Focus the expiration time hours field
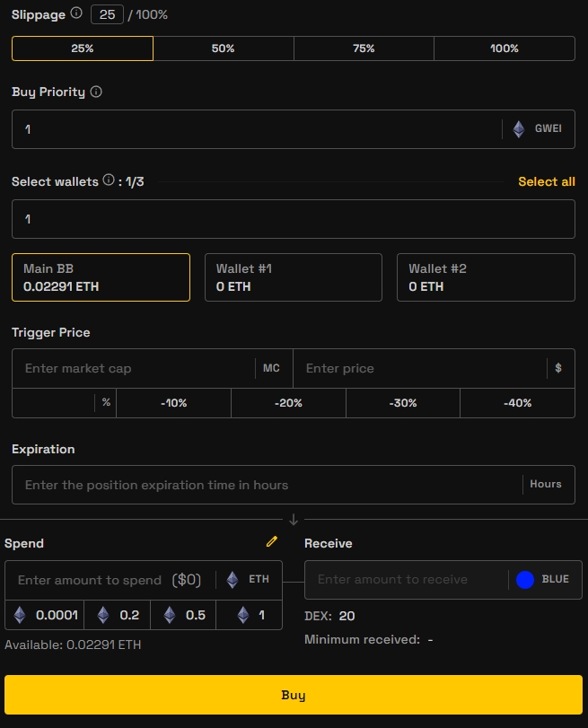 click(268, 485)
